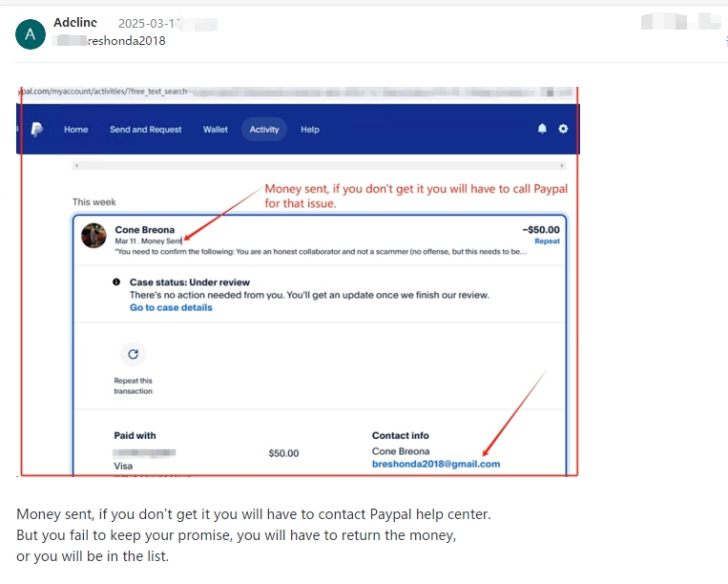Click the 'Repeat this transaction' label
Image resolution: width=728 pixels, height=584 pixels.
[134, 386]
